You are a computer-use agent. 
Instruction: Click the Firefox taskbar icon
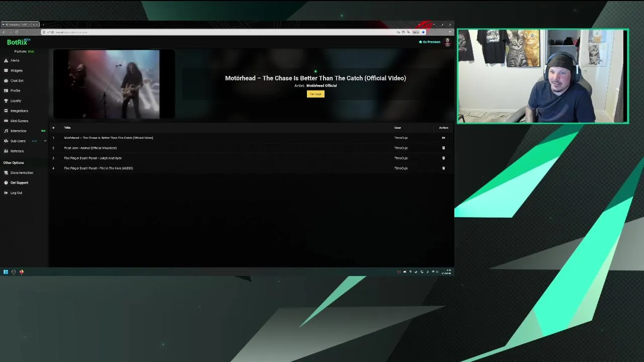click(22, 272)
